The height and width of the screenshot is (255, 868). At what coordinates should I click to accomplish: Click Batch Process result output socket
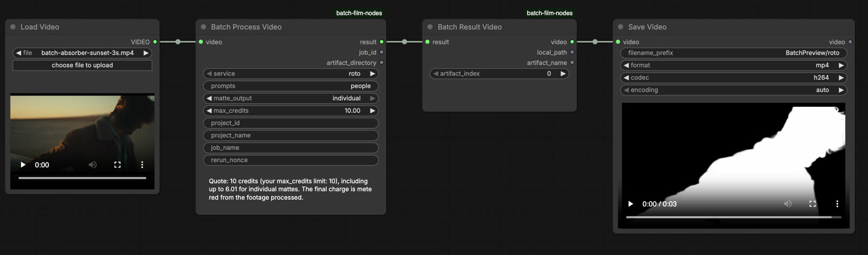click(382, 42)
